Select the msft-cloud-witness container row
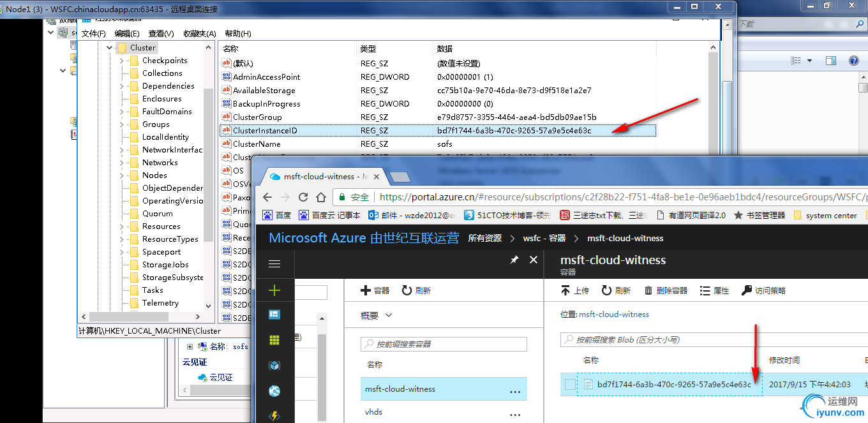This screenshot has width=868, height=423. pyautogui.click(x=444, y=389)
